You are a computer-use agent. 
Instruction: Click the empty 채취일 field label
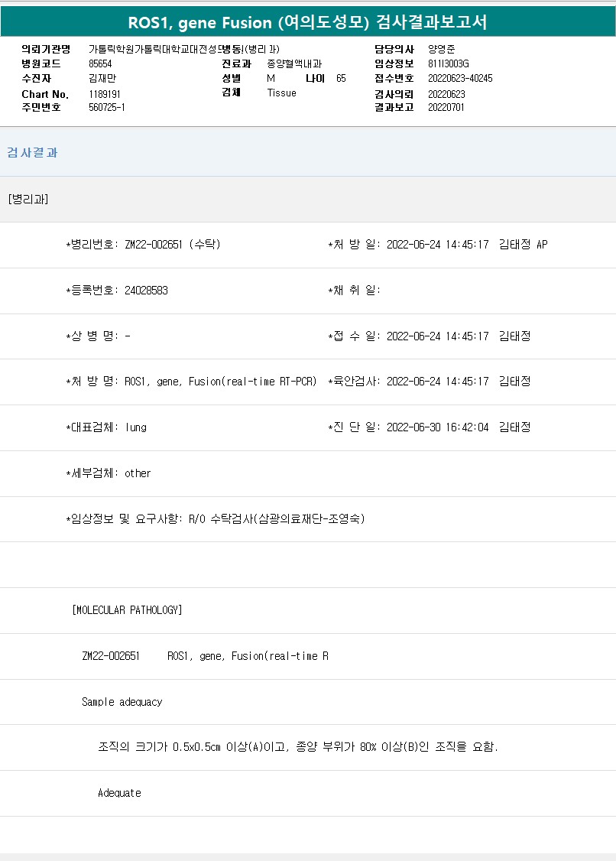tap(354, 291)
